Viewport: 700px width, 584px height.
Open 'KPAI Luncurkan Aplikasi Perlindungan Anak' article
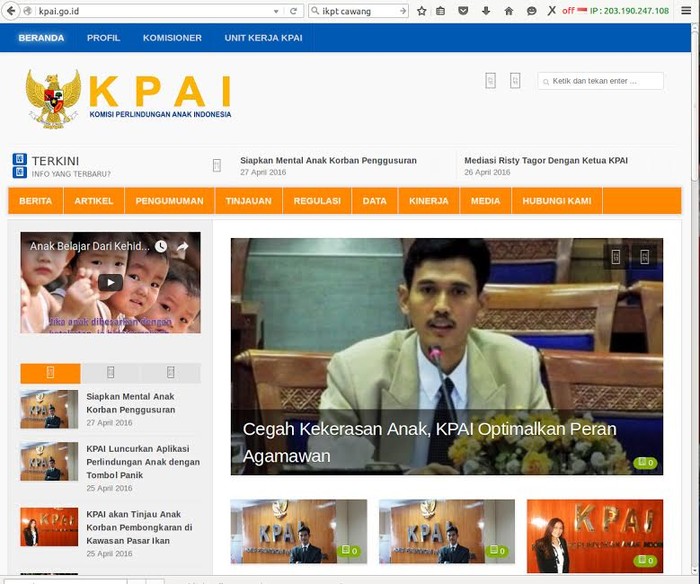point(143,462)
